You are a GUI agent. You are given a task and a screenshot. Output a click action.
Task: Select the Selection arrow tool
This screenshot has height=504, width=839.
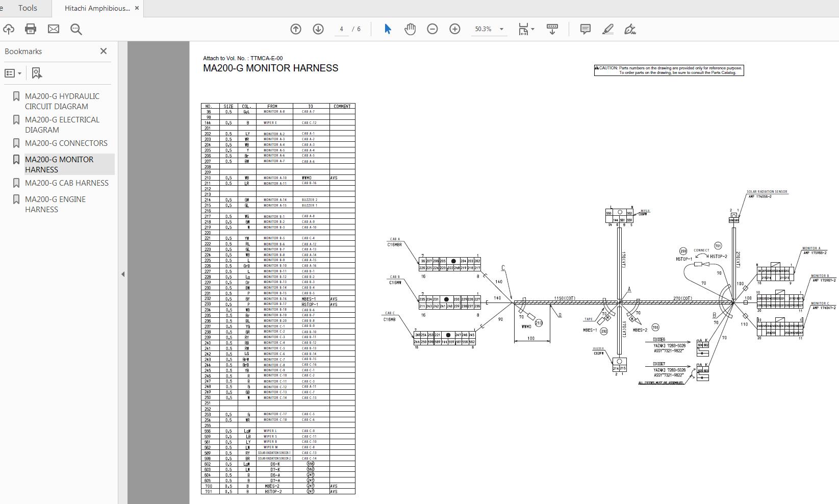coord(388,29)
